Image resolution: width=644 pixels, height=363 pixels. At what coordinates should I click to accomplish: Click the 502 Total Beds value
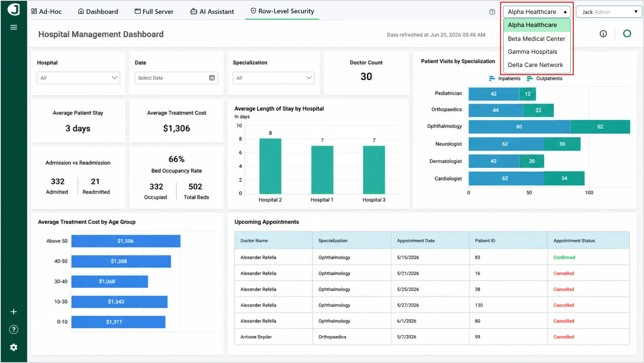pyautogui.click(x=195, y=187)
